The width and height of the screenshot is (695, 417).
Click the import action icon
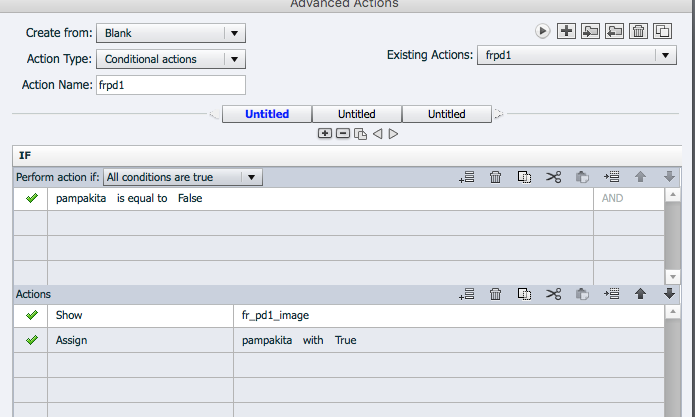590,32
